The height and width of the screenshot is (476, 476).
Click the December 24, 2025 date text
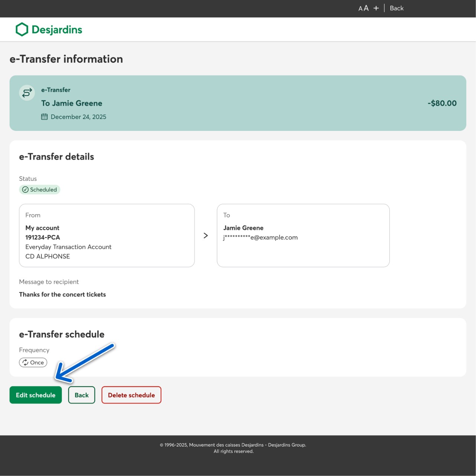pos(78,117)
